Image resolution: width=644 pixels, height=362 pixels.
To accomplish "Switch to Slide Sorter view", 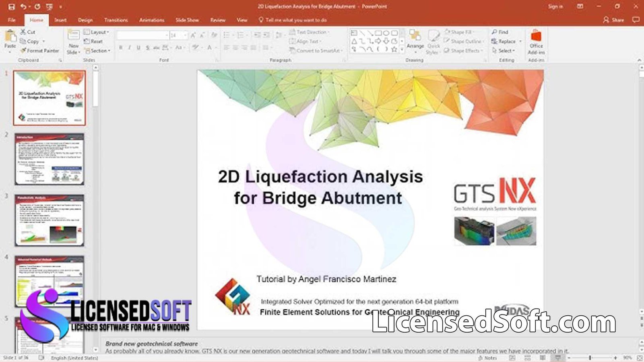I will [x=527, y=358].
